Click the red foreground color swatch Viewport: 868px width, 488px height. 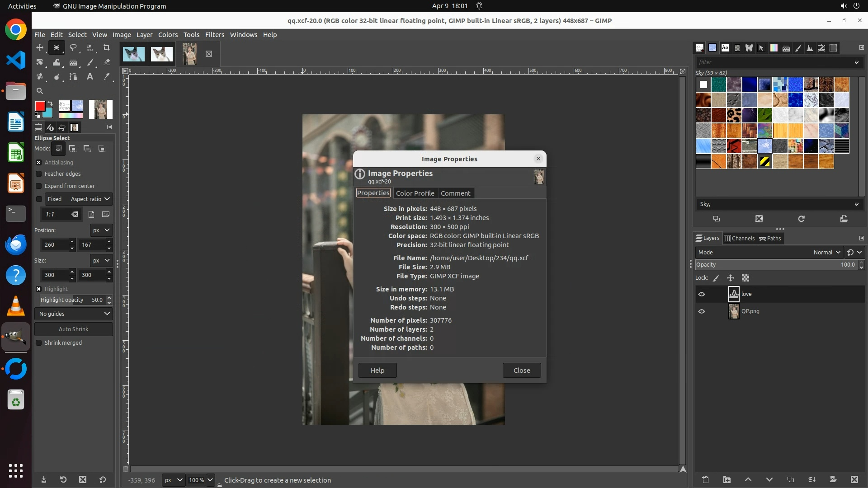(40, 106)
